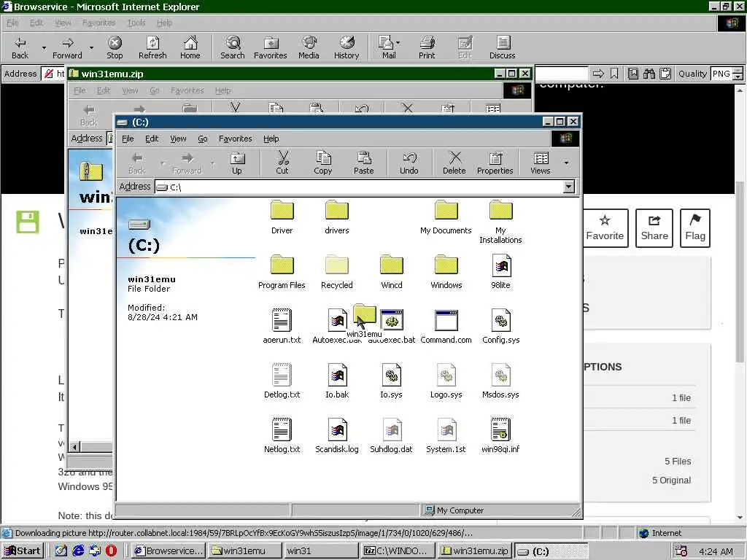The width and height of the screenshot is (747, 560).
Task: Click the Flag button on webpage
Action: (695, 228)
